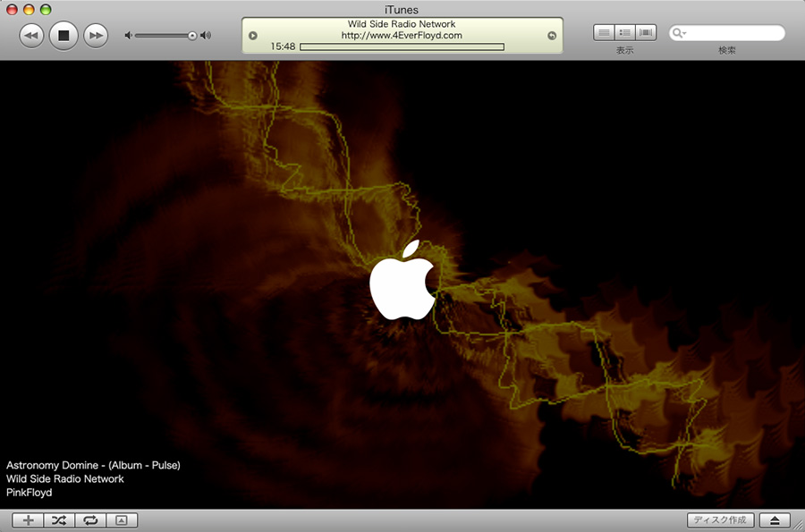This screenshot has width=805, height=532.
Task: Click the http://www.4EverFloyd.com text
Action: click(402, 36)
